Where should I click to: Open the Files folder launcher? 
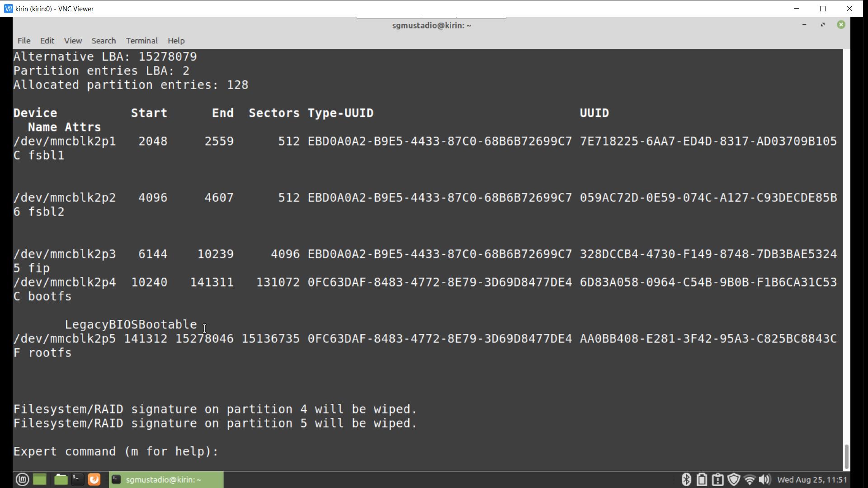pos(60,479)
